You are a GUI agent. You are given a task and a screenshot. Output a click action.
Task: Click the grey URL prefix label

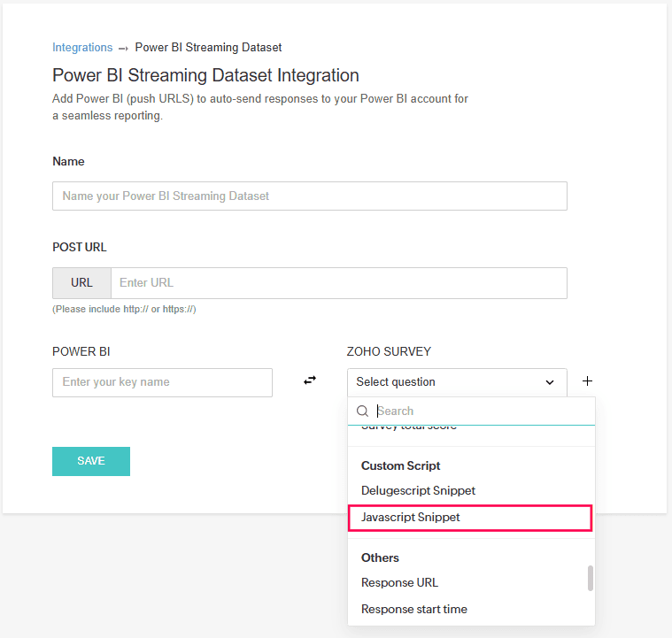pos(81,283)
